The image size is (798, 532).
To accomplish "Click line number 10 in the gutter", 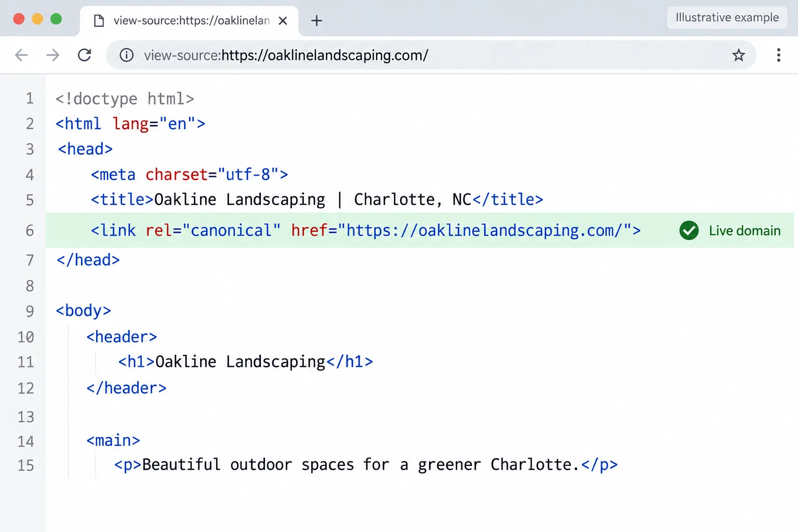I will click(26, 337).
